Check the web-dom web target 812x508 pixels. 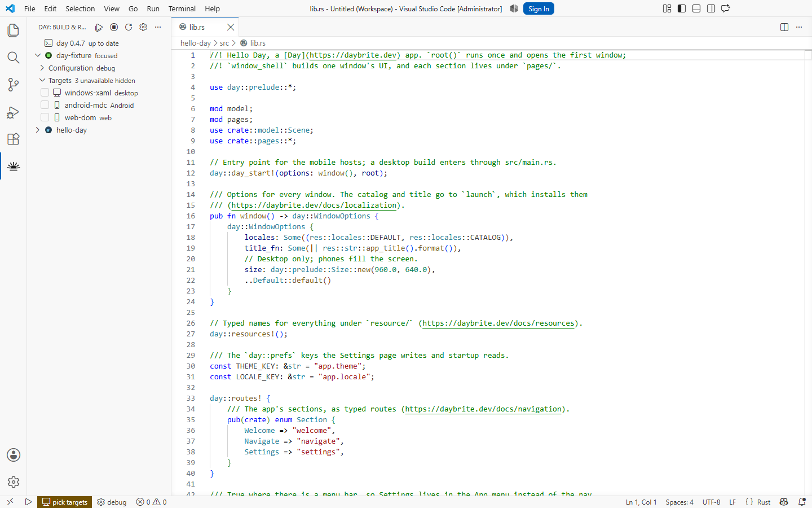45,117
